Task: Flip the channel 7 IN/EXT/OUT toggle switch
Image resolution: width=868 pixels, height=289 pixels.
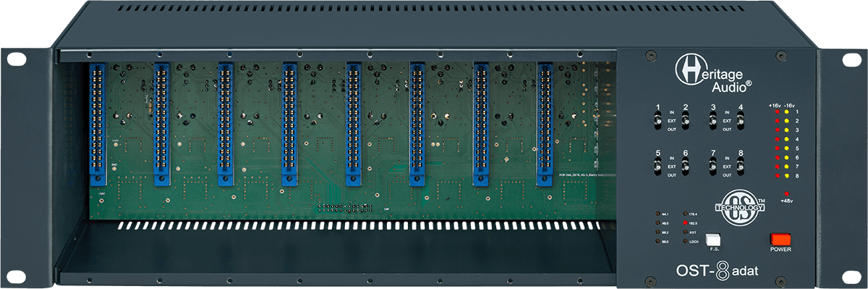Action: coord(713,167)
